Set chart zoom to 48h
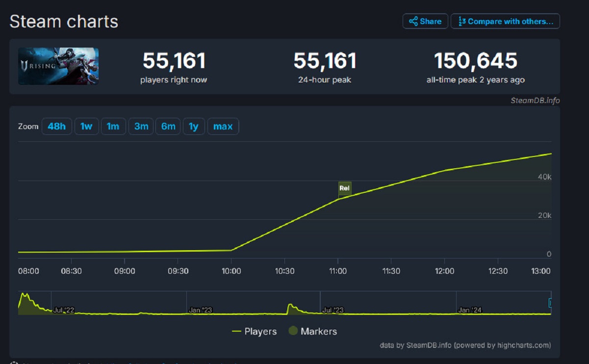Image resolution: width=589 pixels, height=364 pixels. [56, 127]
